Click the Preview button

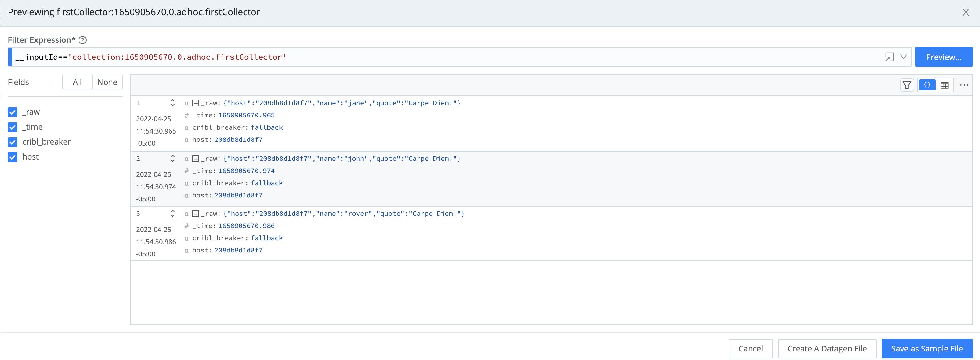[x=943, y=57]
